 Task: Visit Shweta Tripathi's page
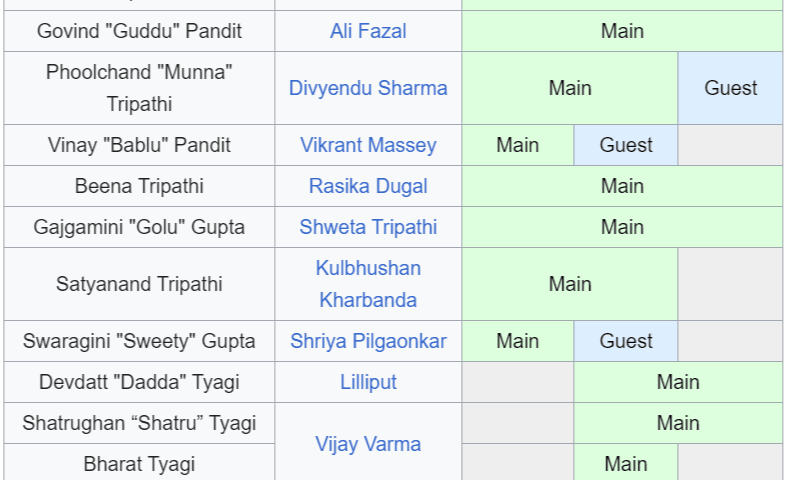tap(368, 227)
